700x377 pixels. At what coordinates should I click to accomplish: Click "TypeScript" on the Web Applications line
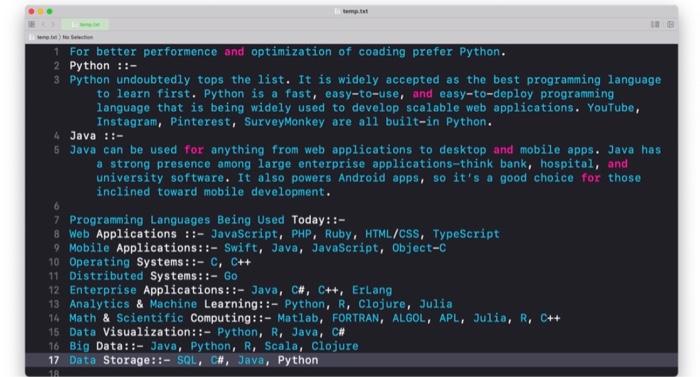tap(466, 234)
